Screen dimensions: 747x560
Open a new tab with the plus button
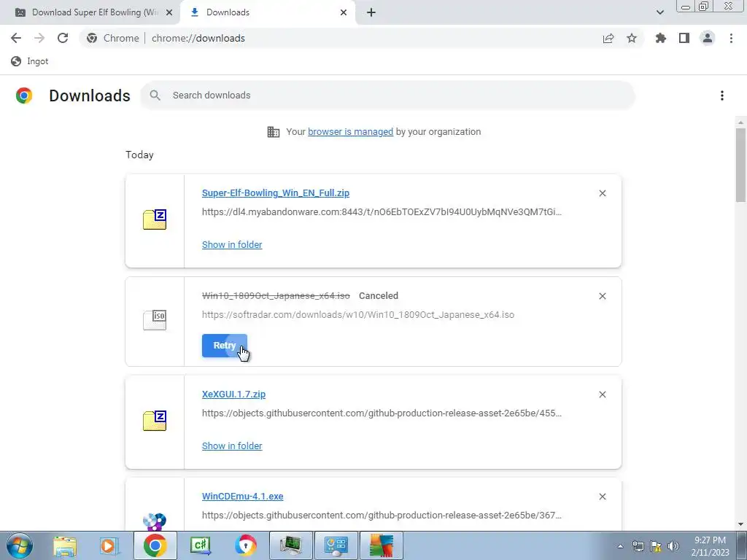pyautogui.click(x=371, y=12)
